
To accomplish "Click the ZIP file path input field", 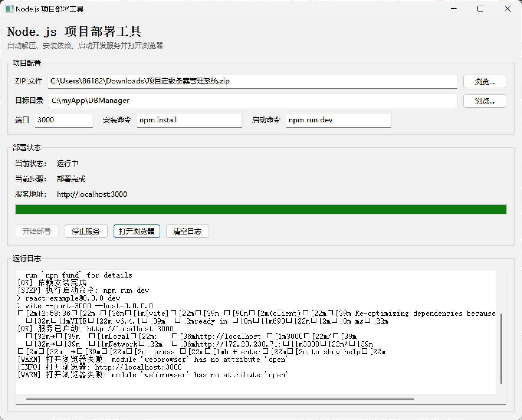I will 252,81.
